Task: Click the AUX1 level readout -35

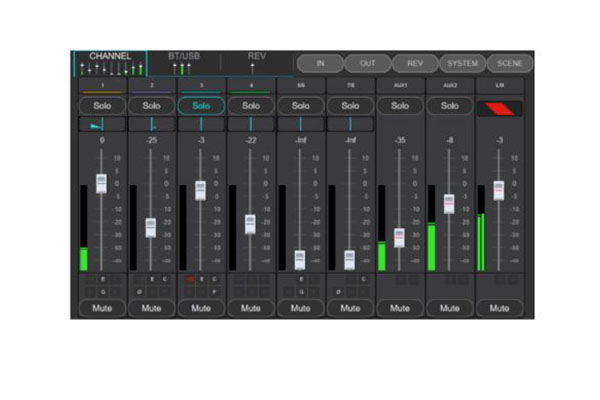Action: (x=400, y=140)
